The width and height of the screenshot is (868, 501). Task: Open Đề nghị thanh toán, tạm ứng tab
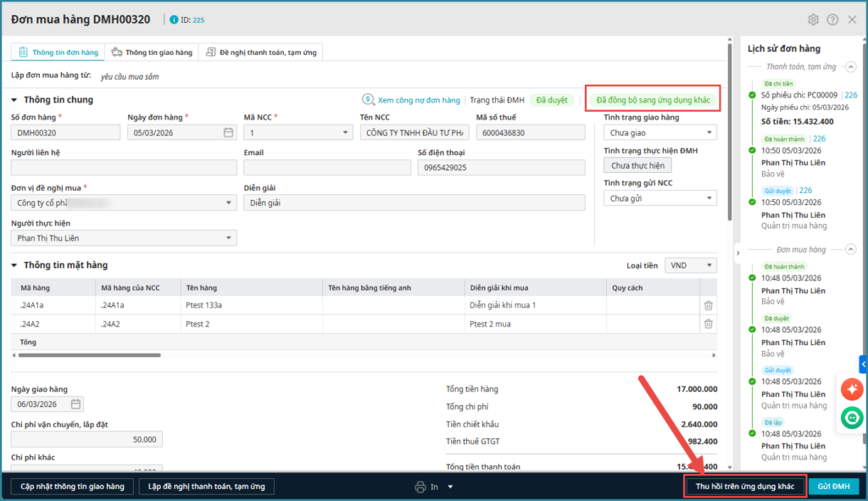(x=261, y=53)
